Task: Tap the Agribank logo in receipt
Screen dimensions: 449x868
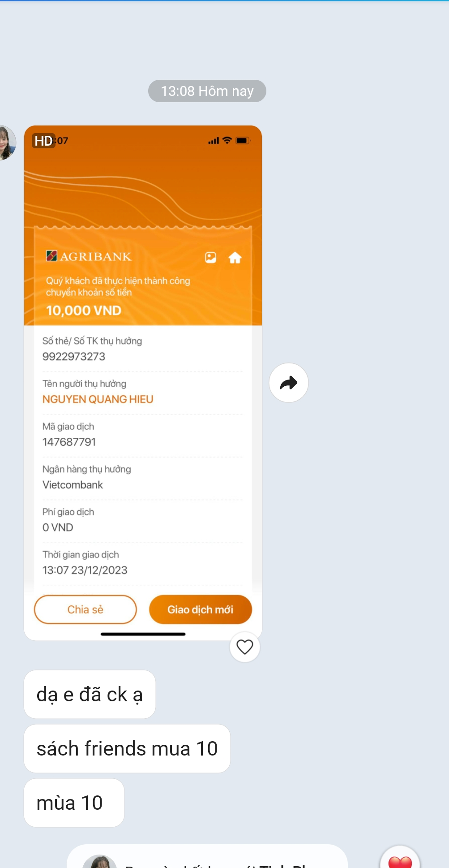Action: 89,256
